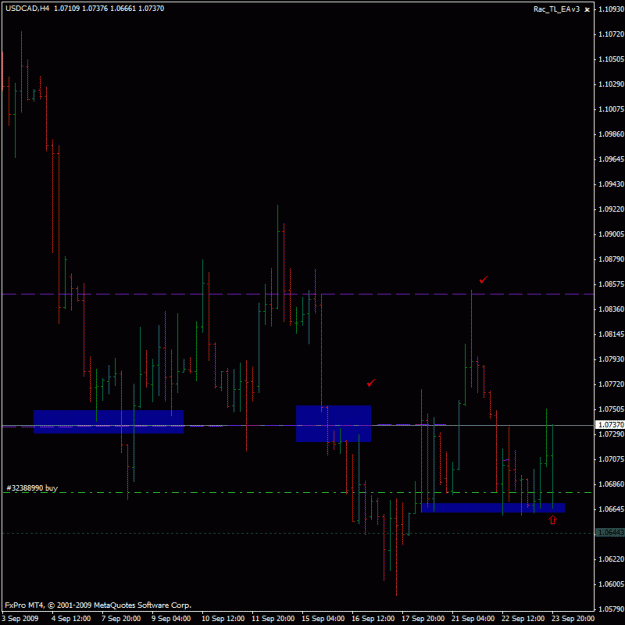
Task: Click the 1.07075 price on the scale
Action: [611, 460]
